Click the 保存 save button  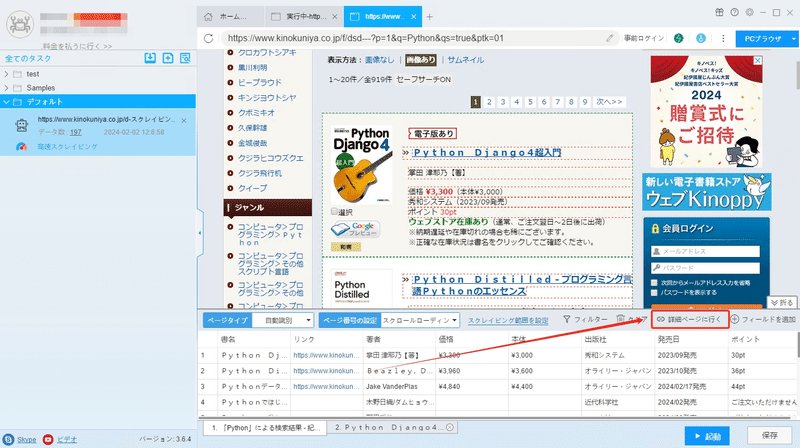coord(769,436)
